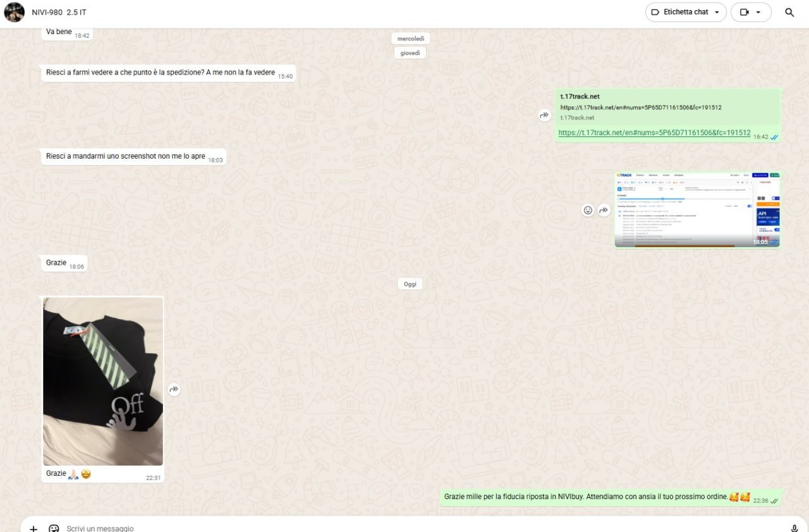This screenshot has width=809, height=532.
Task: Forward the Off-White t-shirt photo
Action: pyautogui.click(x=174, y=390)
